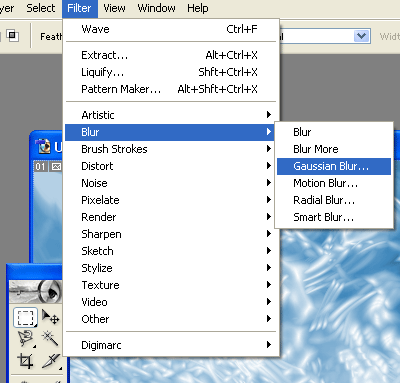This screenshot has height=383, width=400.
Task: Expand the Artistic filter submenu
Action: [x=170, y=115]
